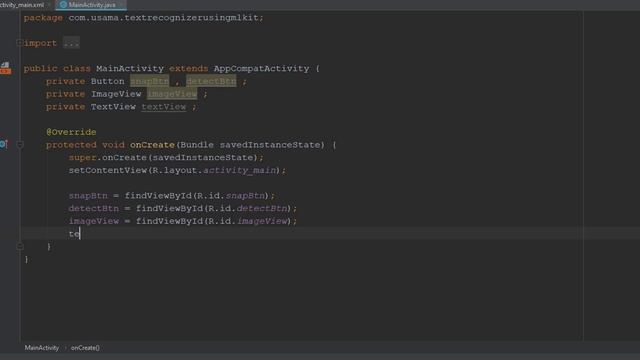
Task: Select the MainActivity.java editor tab
Action: click(x=91, y=5)
